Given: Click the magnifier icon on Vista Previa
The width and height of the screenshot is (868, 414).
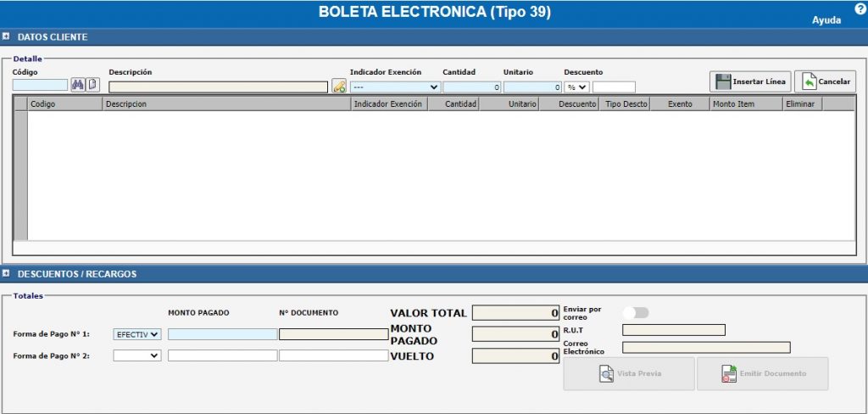Looking at the screenshot, I should [606, 373].
